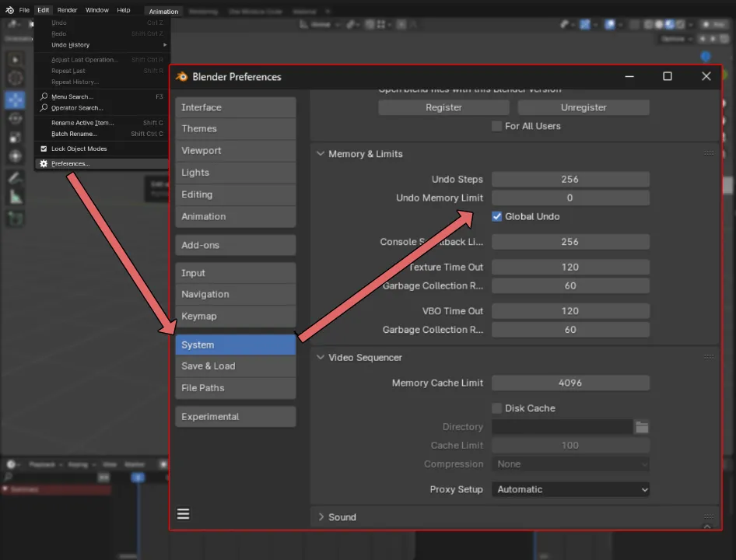736x560 pixels.
Task: Open the Compression dropdown showing None
Action: 570,464
